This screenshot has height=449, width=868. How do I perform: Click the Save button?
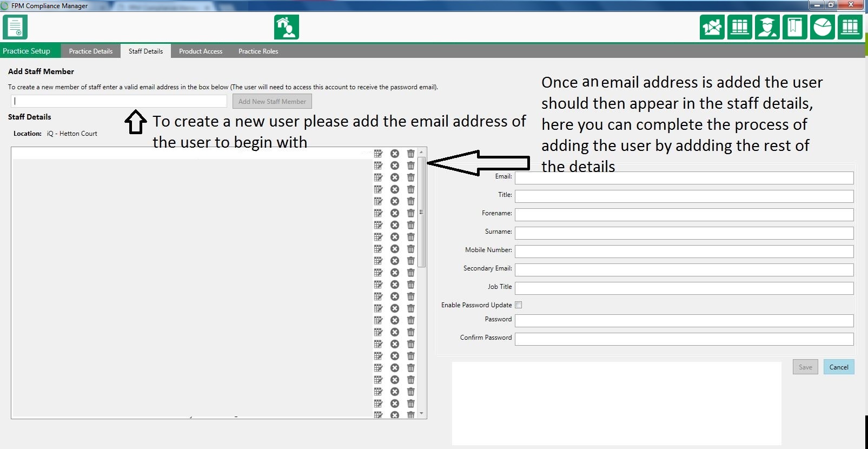pyautogui.click(x=805, y=367)
